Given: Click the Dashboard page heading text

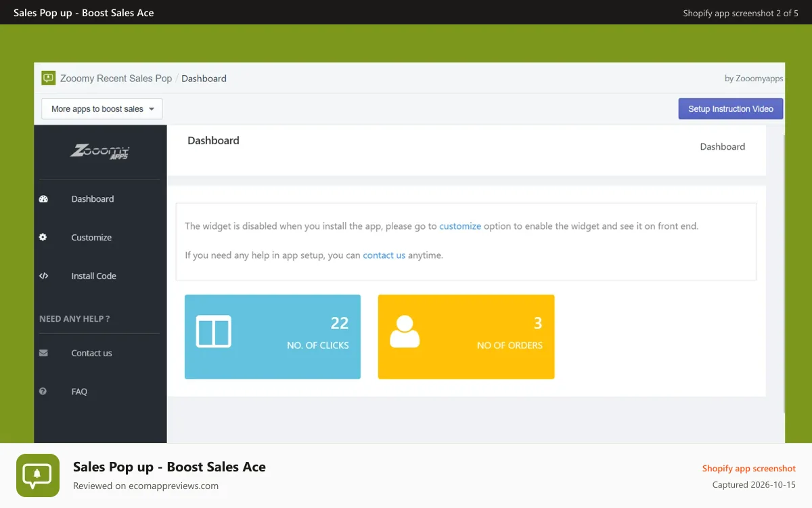Looking at the screenshot, I should pos(213,141).
